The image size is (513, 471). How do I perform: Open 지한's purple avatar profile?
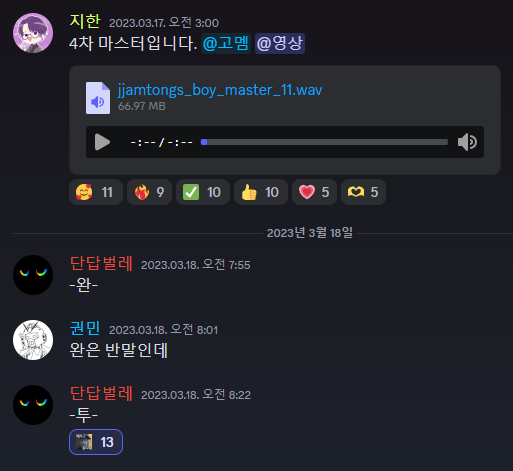point(33,33)
